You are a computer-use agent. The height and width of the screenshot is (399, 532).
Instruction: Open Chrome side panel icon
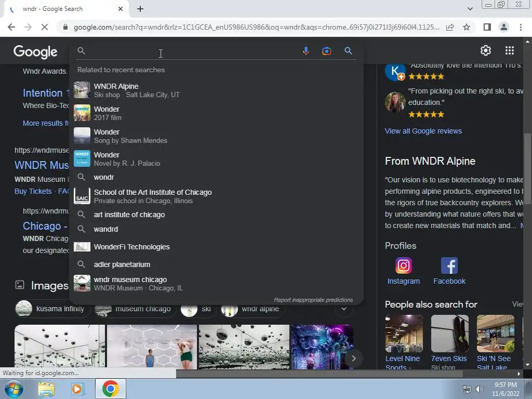point(487,27)
